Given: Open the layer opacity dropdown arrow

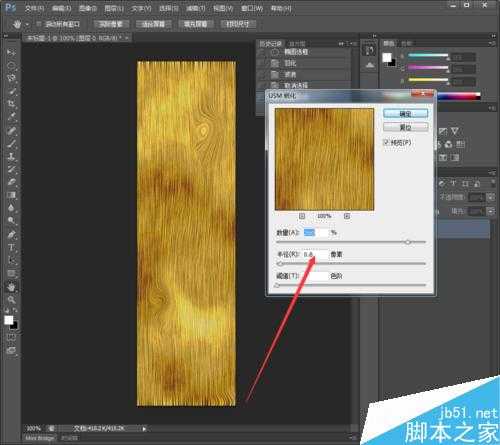Looking at the screenshot, I should (x=491, y=197).
